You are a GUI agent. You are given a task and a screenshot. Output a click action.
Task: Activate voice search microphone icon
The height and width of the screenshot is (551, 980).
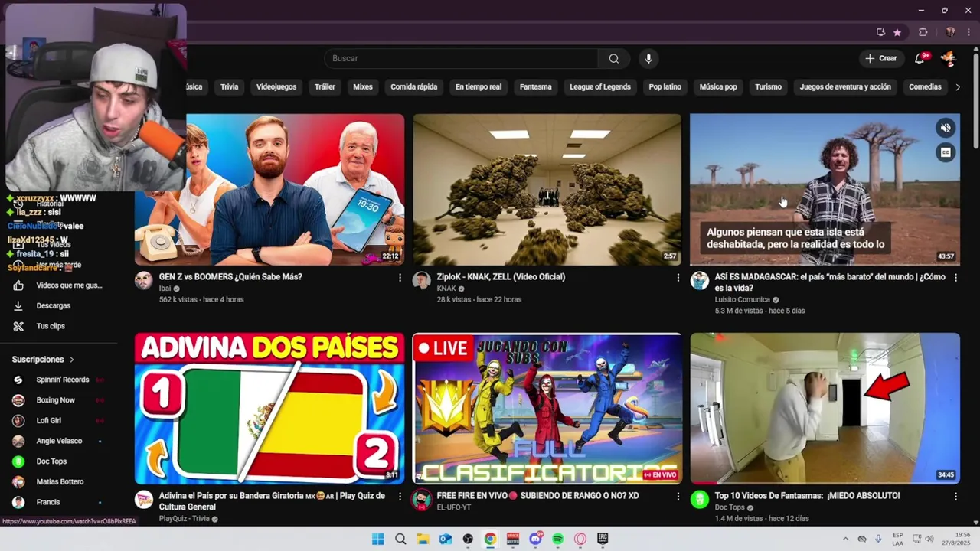coord(648,59)
